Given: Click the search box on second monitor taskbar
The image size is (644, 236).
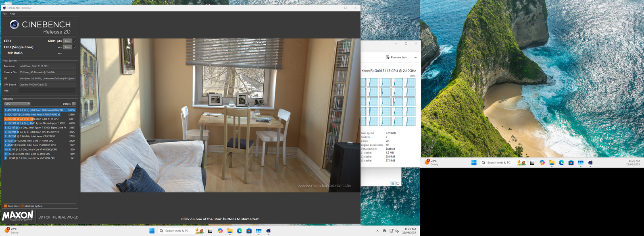Looking at the screenshot, I should coord(503,163).
